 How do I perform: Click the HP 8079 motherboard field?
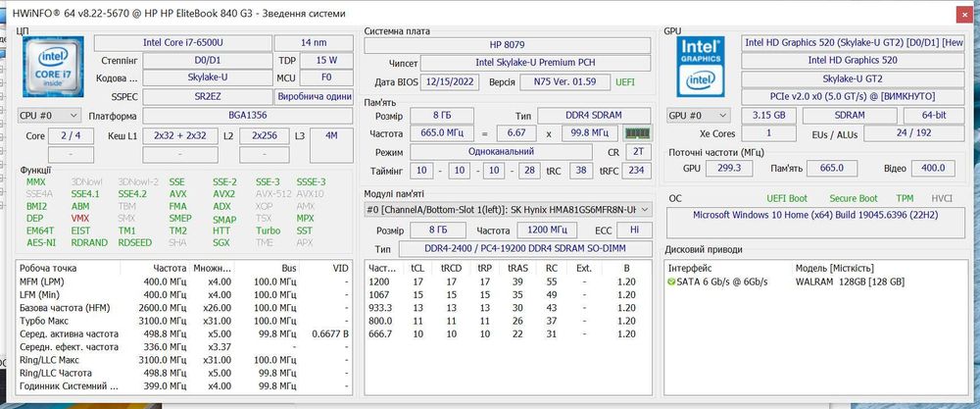tap(507, 46)
